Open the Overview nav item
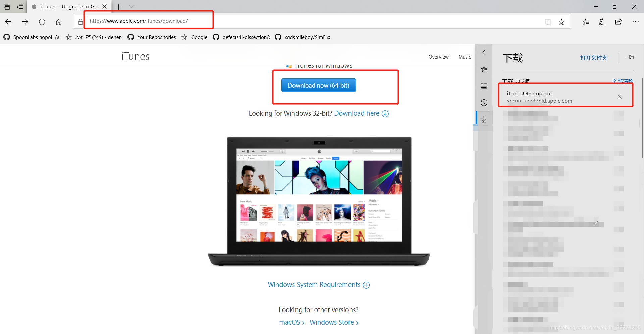 (x=438, y=57)
